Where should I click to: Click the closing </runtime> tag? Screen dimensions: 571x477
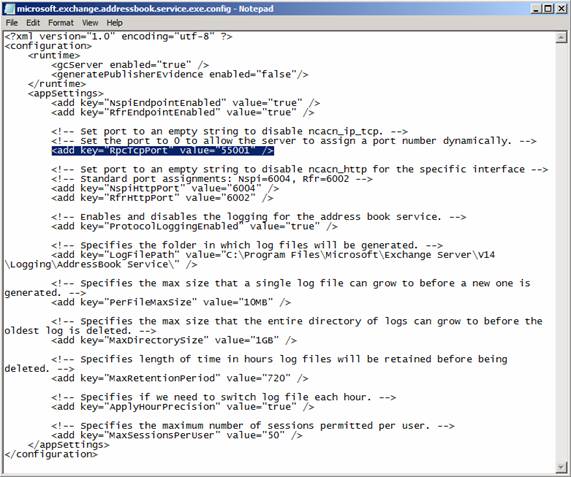[x=57, y=84]
